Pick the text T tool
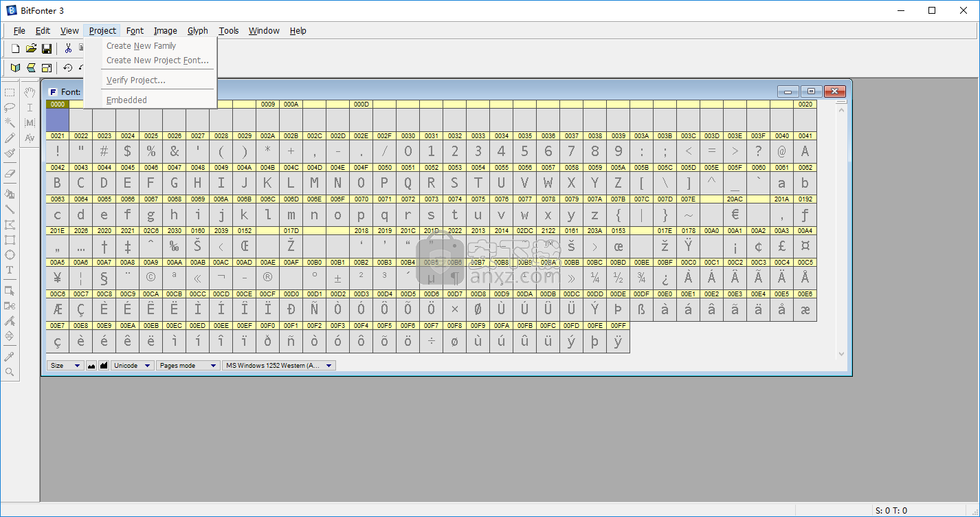This screenshot has width=980, height=517. 10,270
